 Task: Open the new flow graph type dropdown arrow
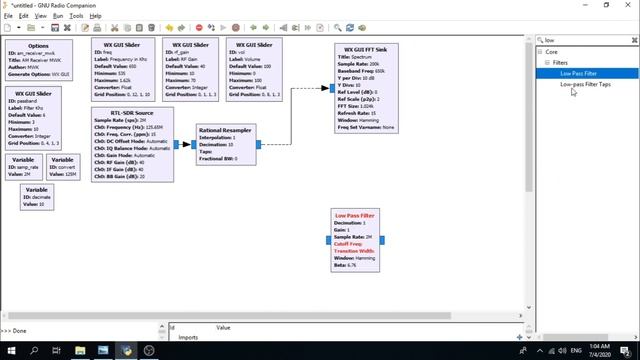(x=18, y=28)
